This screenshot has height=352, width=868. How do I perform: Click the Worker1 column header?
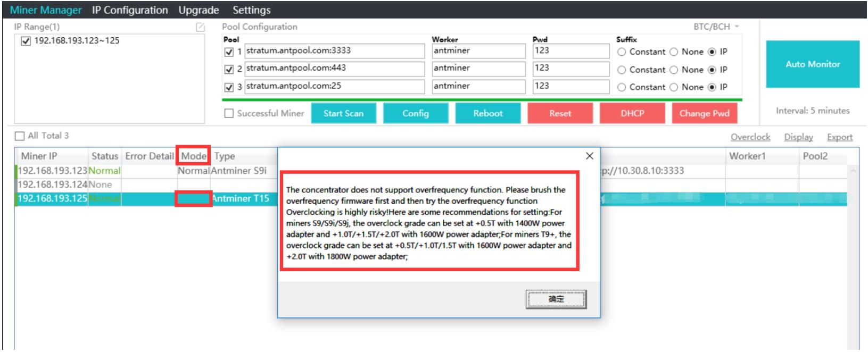(x=762, y=156)
